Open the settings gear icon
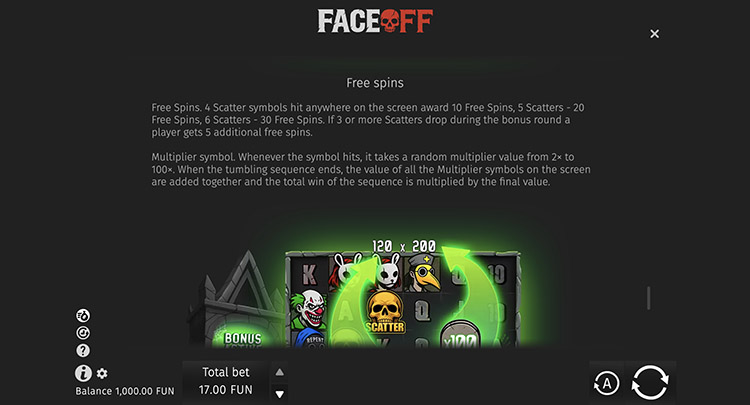Viewport: 750px width, 405px height. pyautogui.click(x=102, y=373)
